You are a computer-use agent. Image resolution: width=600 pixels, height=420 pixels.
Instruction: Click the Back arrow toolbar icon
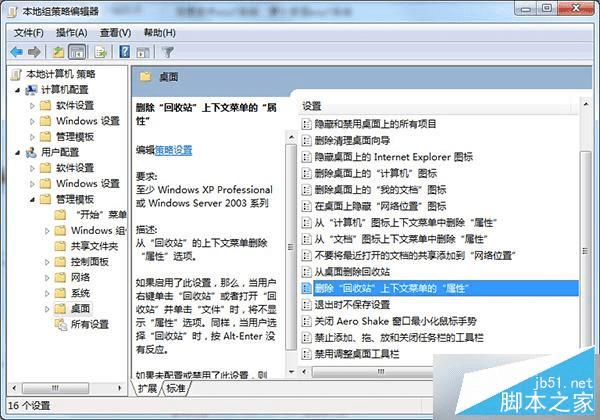click(17, 52)
